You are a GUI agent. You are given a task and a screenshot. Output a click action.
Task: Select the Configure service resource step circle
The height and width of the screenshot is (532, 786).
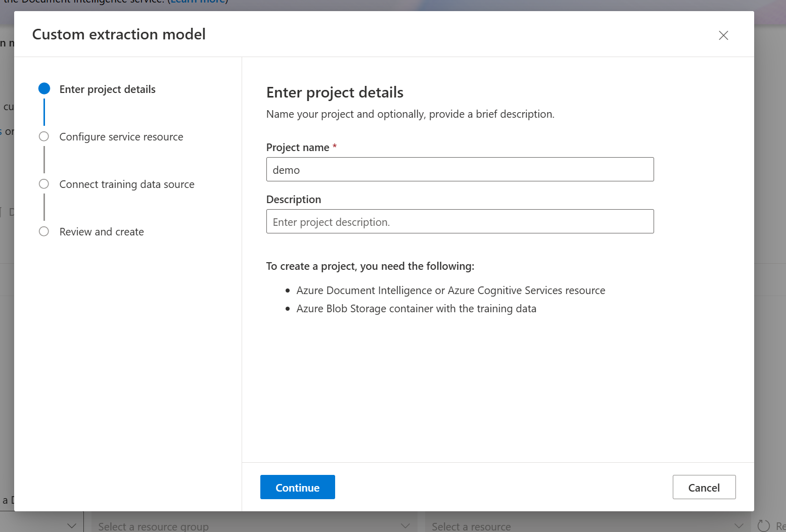(44, 136)
